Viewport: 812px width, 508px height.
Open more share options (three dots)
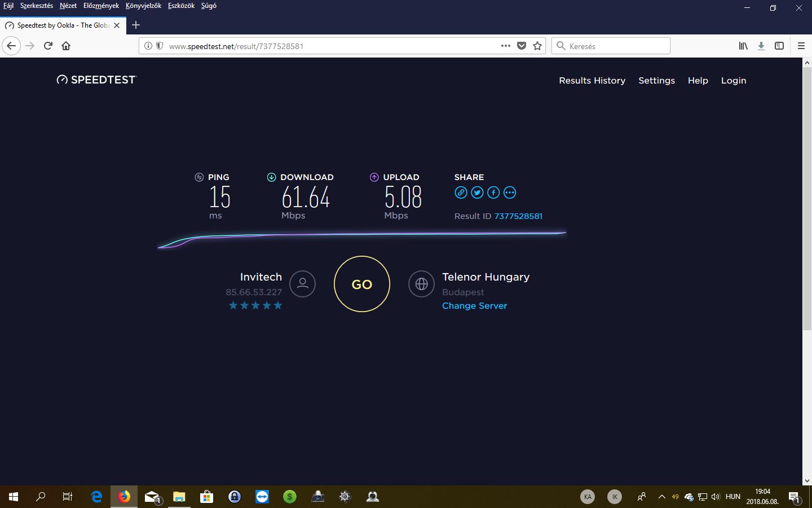[x=510, y=192]
